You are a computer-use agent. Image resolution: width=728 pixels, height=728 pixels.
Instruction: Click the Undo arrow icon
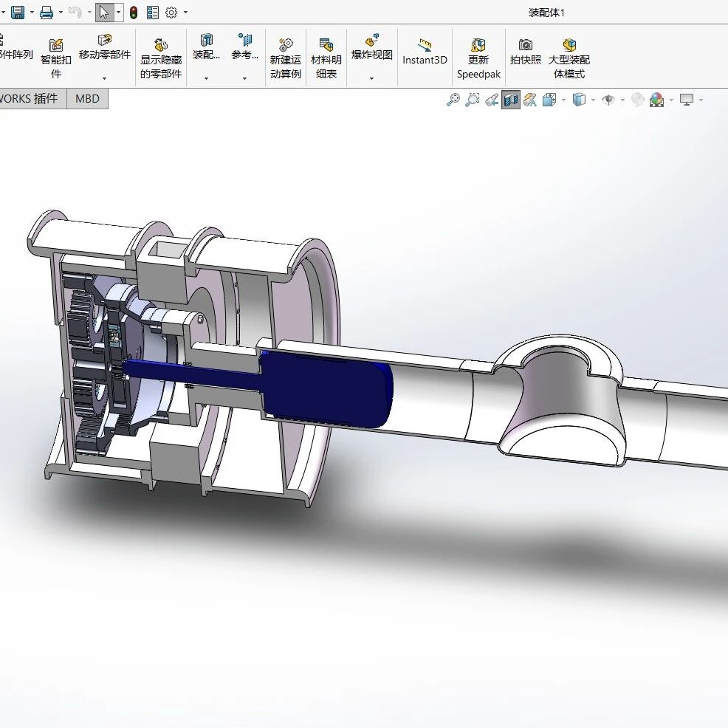point(75,12)
